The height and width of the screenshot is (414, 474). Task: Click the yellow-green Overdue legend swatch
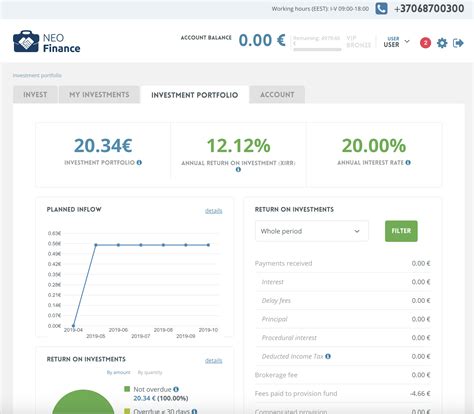tap(127, 411)
